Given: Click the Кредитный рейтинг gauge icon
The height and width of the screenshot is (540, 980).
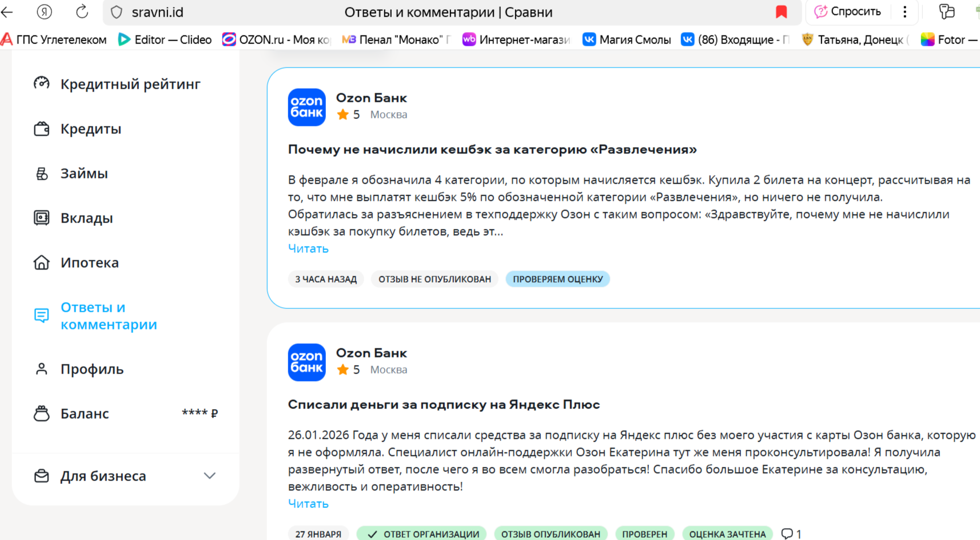Looking at the screenshot, I should (41, 84).
